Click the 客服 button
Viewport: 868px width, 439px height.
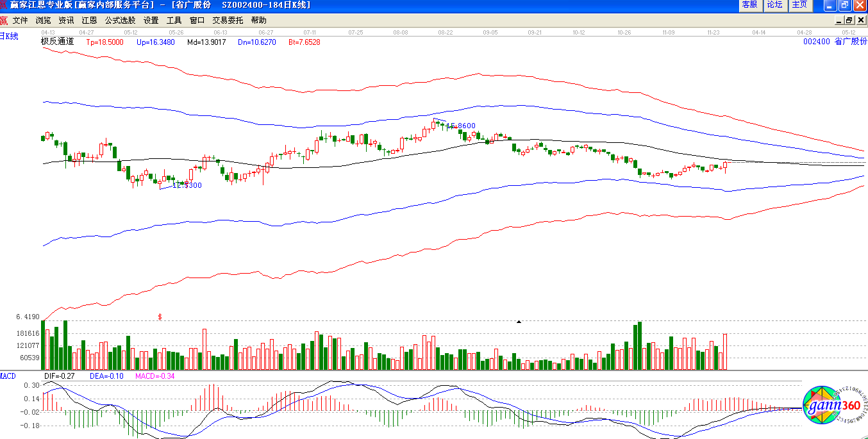coord(749,5)
